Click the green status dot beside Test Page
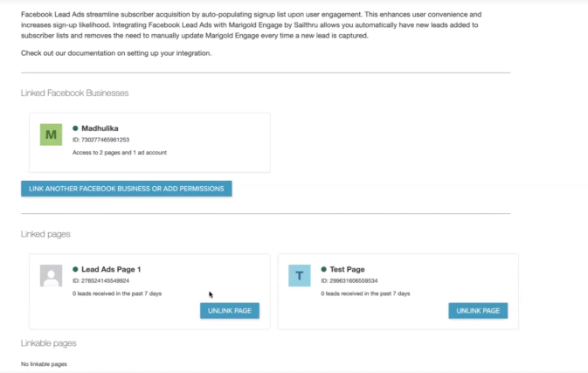The image size is (588, 373). point(324,269)
